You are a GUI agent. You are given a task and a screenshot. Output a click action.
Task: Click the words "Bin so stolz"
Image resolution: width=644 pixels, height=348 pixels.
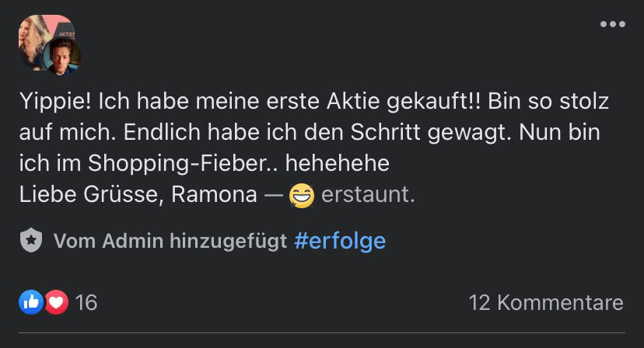click(x=548, y=102)
